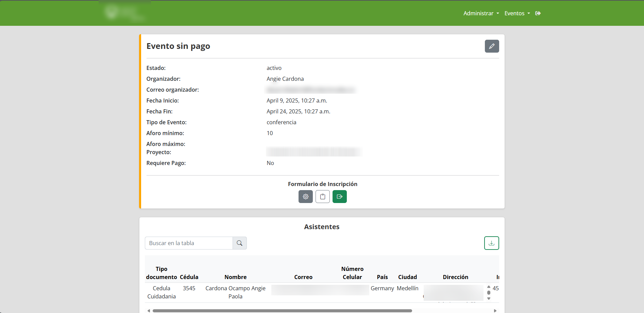Viewport: 644px width, 313px height.
Task: Click the table's horizontal scrollbar
Action: (x=282, y=311)
